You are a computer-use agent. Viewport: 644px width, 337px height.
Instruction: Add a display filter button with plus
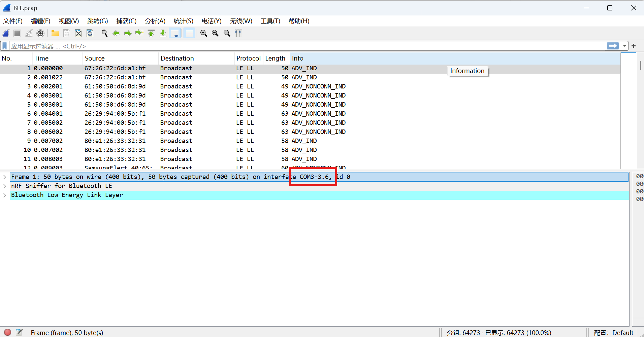(634, 46)
